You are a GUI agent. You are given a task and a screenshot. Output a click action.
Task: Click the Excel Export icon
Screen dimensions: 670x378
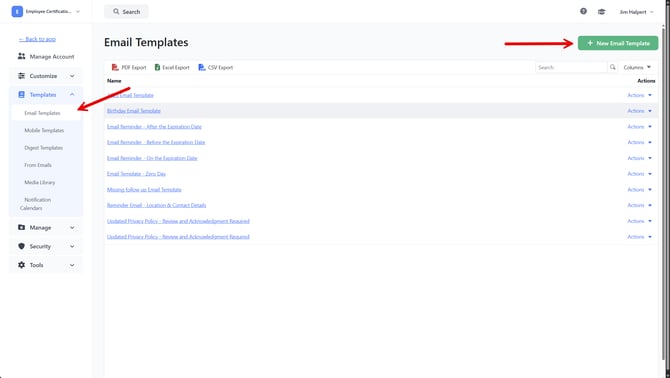pyautogui.click(x=157, y=67)
